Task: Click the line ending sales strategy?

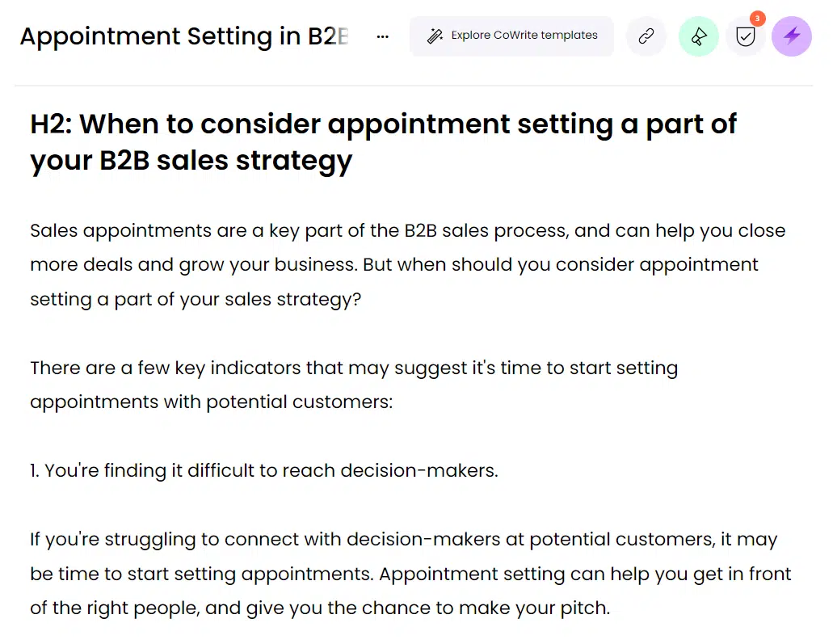Action: pos(196,299)
